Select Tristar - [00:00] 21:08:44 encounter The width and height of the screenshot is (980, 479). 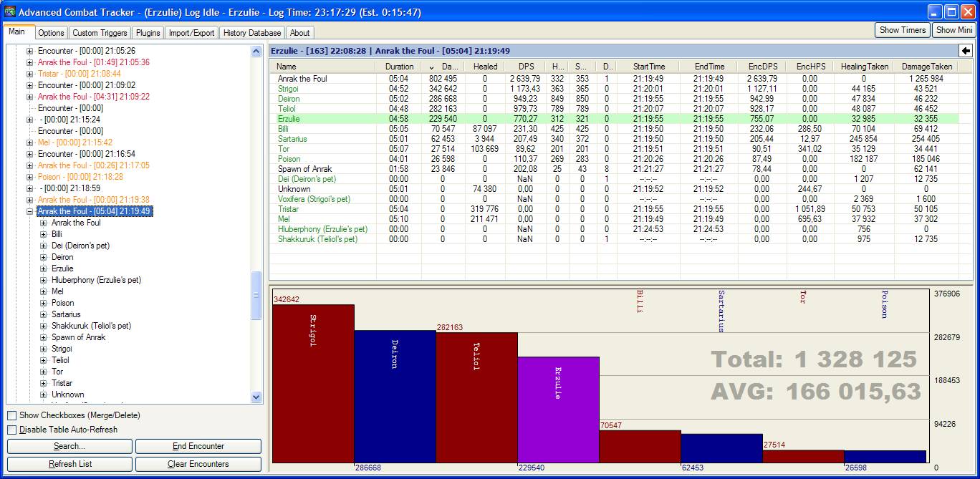point(79,74)
